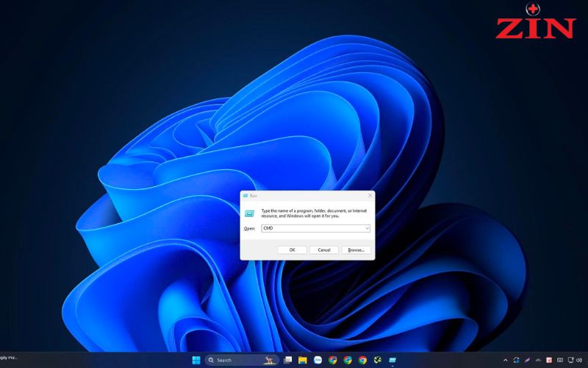Select the Run app icon on the taskbar
This screenshot has width=588, height=368.
(392, 360)
